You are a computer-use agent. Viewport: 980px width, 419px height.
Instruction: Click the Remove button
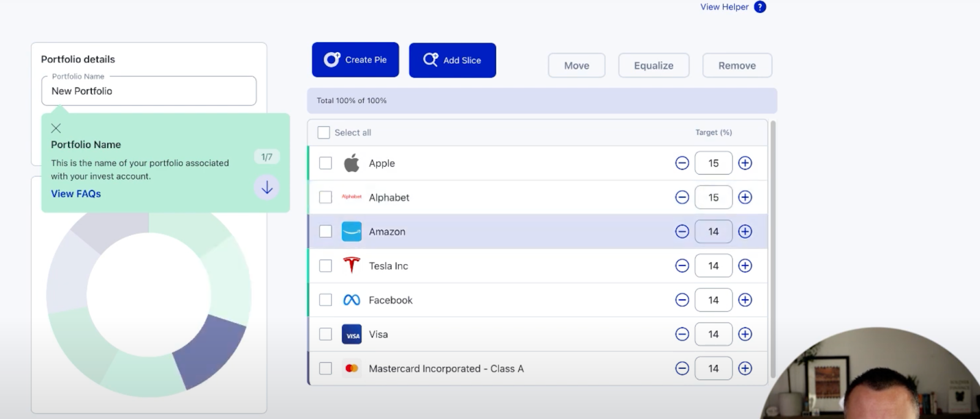tap(737, 66)
